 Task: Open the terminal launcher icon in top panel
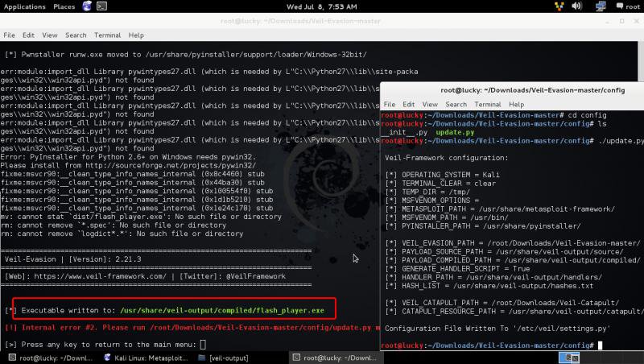(x=102, y=6)
